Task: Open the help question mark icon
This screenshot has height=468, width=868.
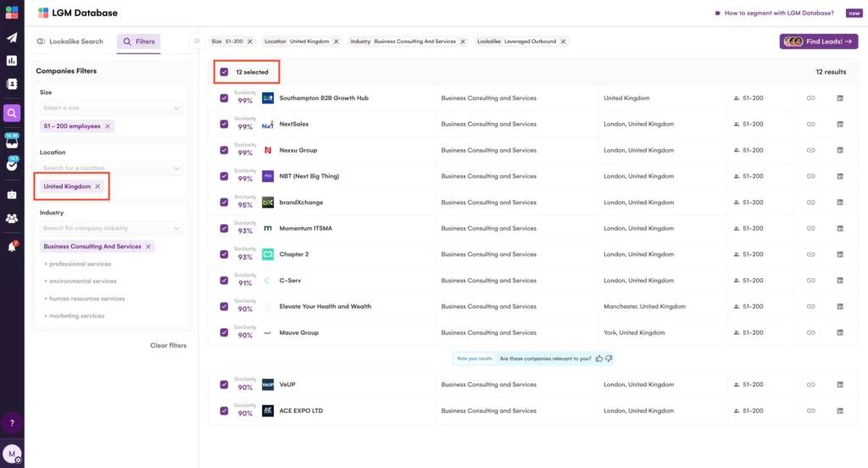Action: [12, 422]
